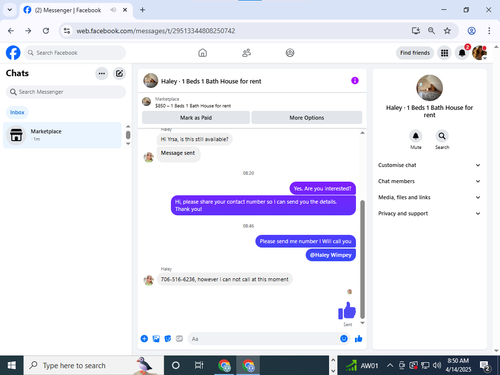Open the emoji picker in message box
The image size is (500, 375).
344,339
